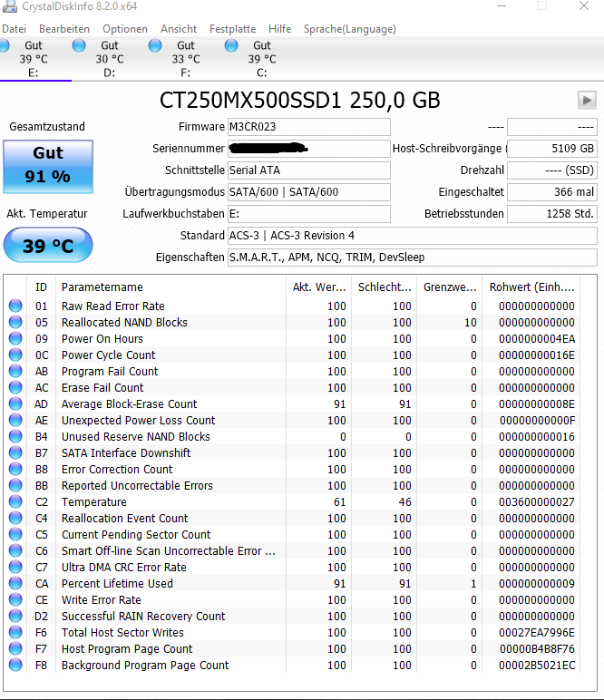Click the 39 °C temperature button

tap(48, 245)
